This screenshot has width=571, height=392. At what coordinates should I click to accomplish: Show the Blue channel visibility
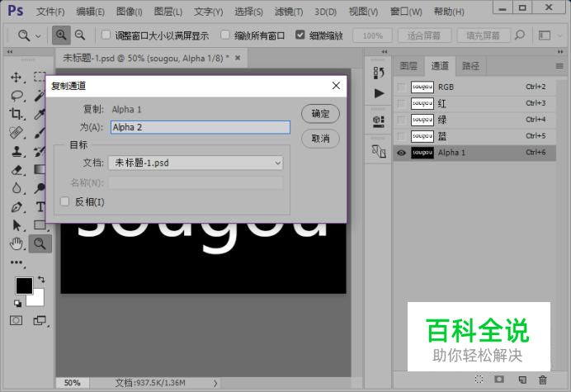(401, 136)
